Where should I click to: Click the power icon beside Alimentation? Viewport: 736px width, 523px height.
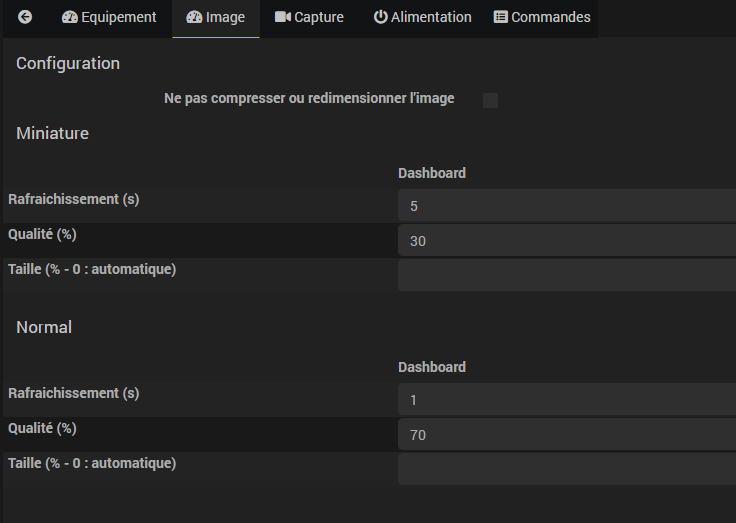(380, 17)
